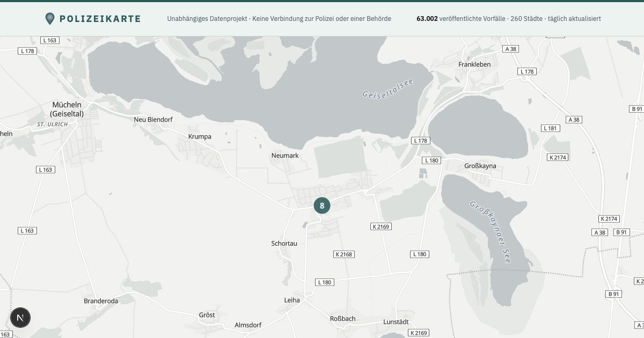
Task: Select the ST. ULRICH district label
Action: [x=53, y=124]
